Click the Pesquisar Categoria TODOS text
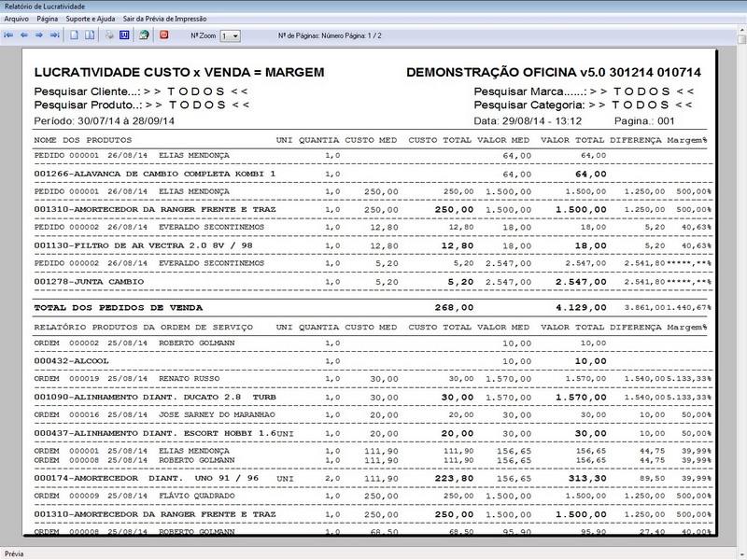This screenshot has width=747, height=560. [x=583, y=105]
